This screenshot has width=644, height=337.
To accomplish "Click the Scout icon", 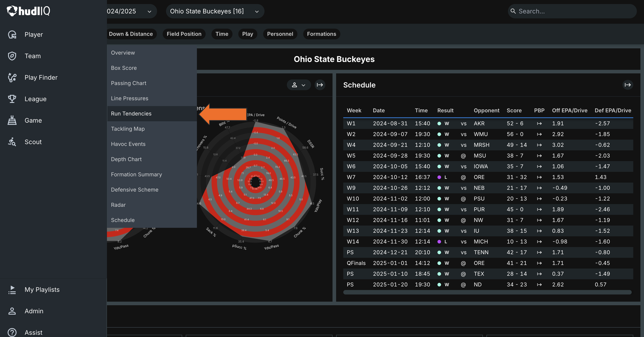I will point(12,142).
